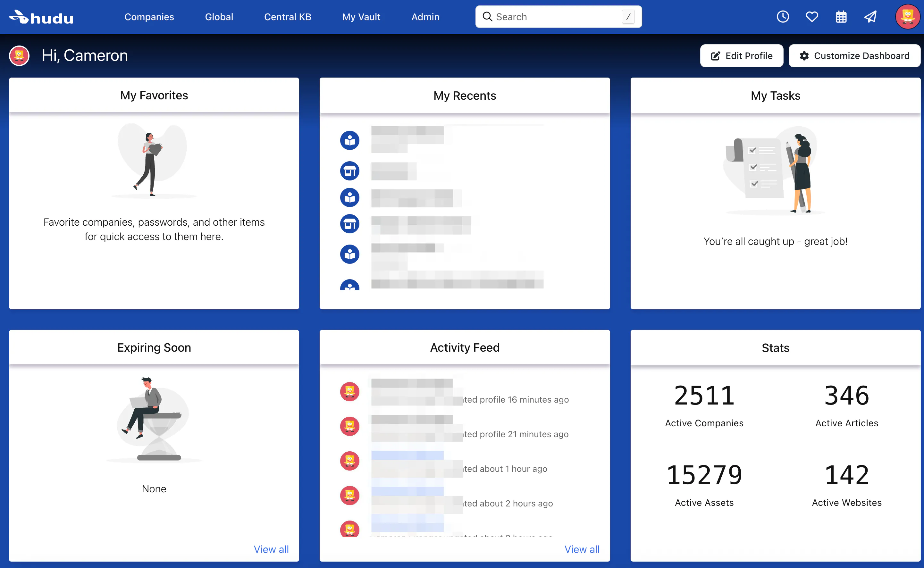Image resolution: width=924 pixels, height=568 pixels.
Task: Click the Edit Profile button
Action: pyautogui.click(x=741, y=56)
